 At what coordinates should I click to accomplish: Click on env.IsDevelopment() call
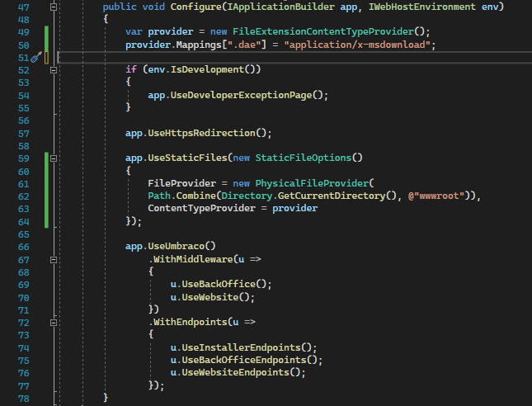coord(205,69)
